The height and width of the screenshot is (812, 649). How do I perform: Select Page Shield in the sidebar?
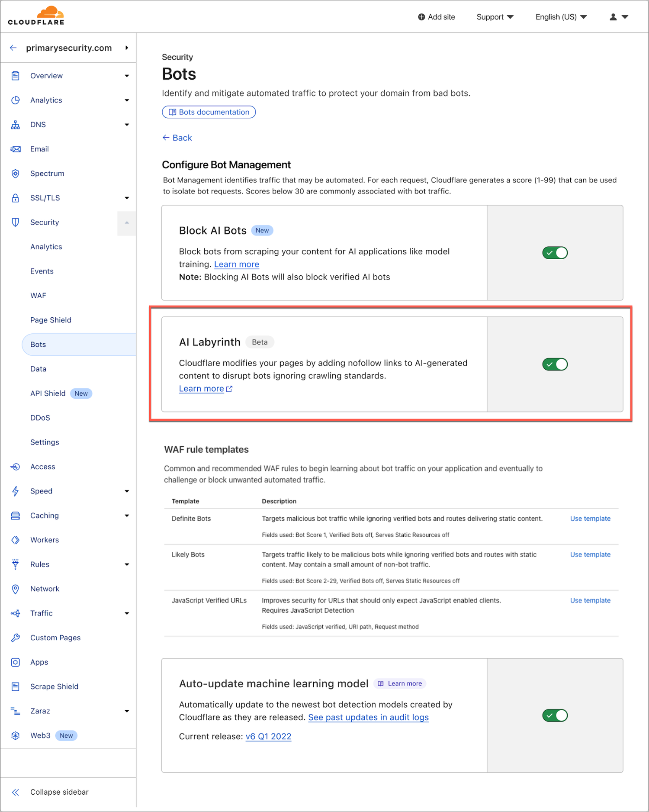(x=51, y=320)
